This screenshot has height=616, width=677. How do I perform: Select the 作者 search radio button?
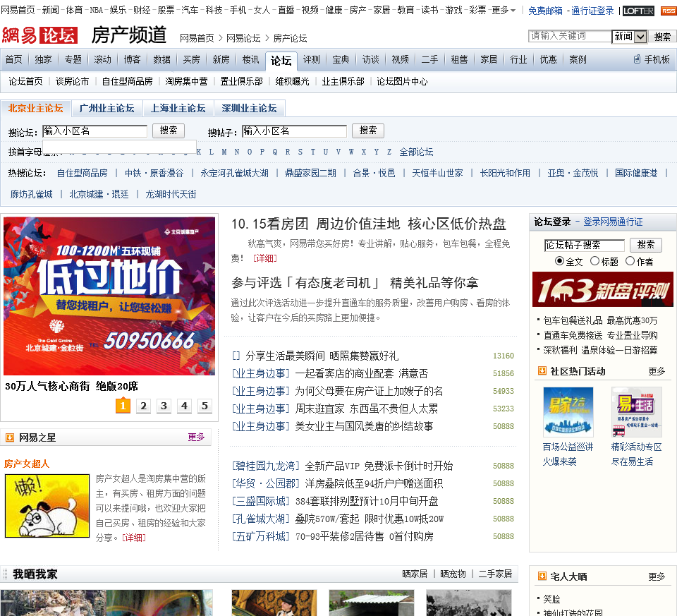(630, 261)
